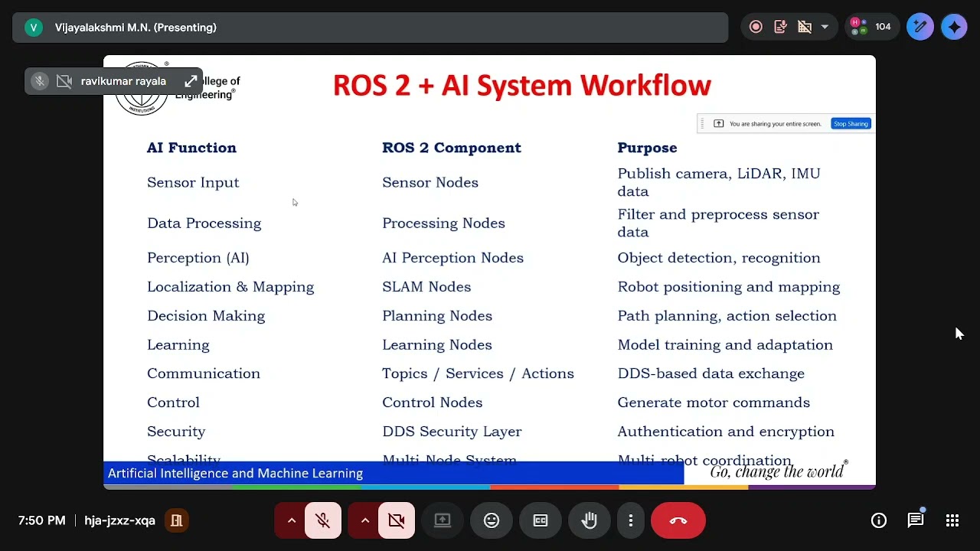
Task: Click the Purpose column header
Action: [648, 148]
